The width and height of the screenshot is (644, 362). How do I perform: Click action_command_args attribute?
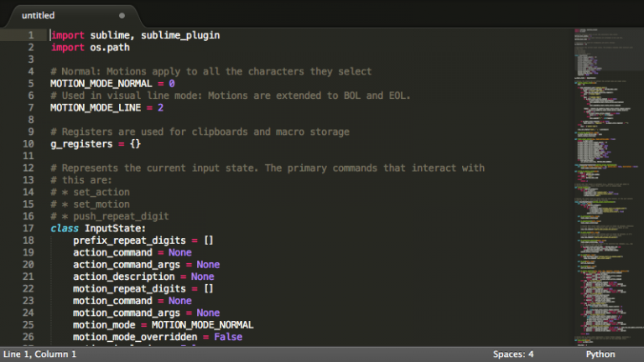[x=127, y=265]
